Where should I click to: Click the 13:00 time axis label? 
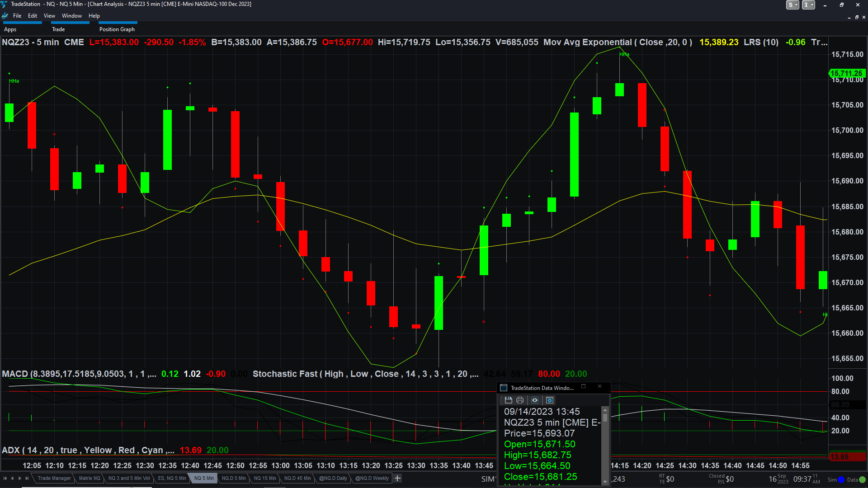[280, 465]
